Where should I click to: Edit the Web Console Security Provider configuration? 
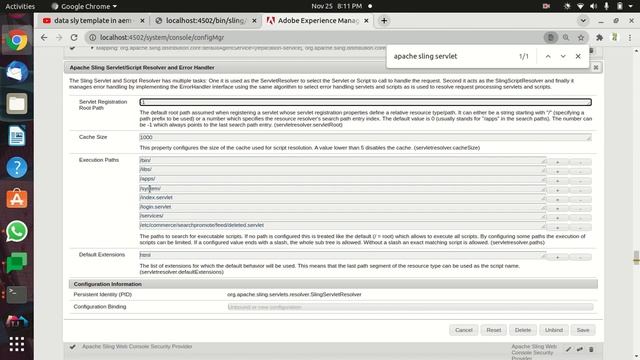[569, 349]
